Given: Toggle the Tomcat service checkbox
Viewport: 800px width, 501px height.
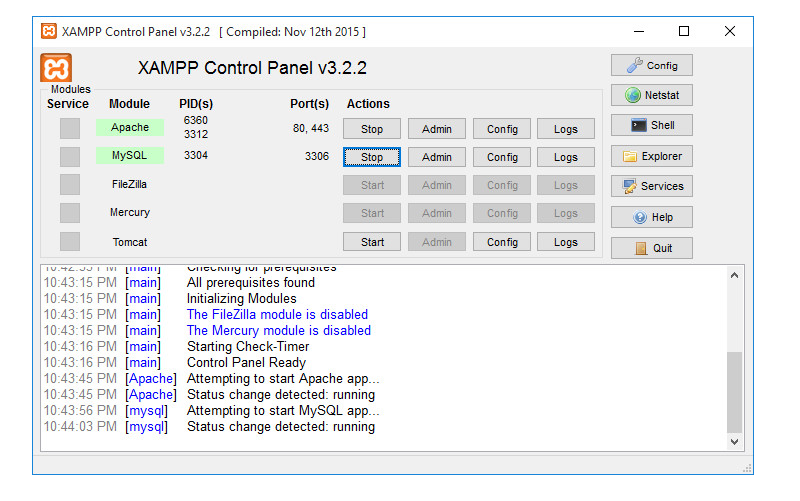Looking at the screenshot, I should [x=69, y=241].
